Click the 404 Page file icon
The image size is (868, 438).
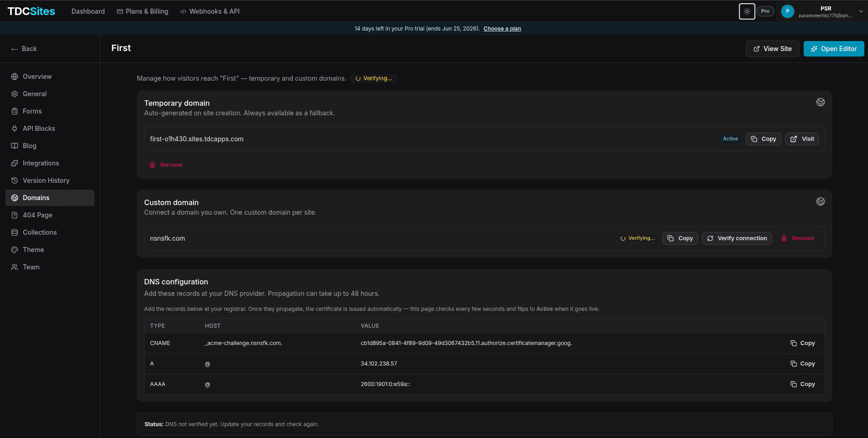pos(15,215)
